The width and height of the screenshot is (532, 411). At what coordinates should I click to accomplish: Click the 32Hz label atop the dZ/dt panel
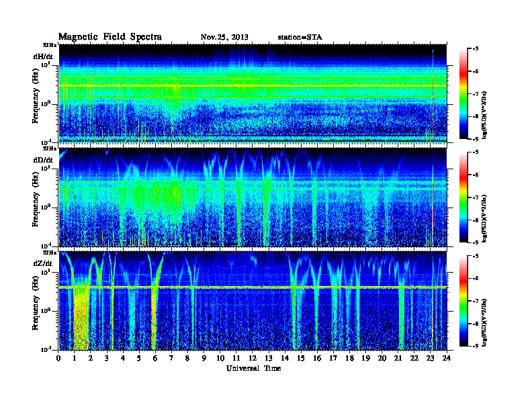point(50,253)
